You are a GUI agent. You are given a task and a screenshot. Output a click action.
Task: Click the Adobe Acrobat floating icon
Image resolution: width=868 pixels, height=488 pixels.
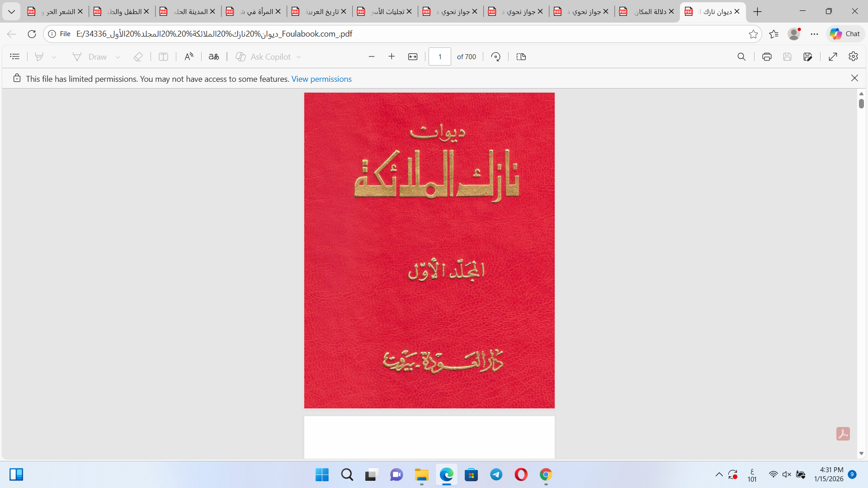pyautogui.click(x=843, y=434)
